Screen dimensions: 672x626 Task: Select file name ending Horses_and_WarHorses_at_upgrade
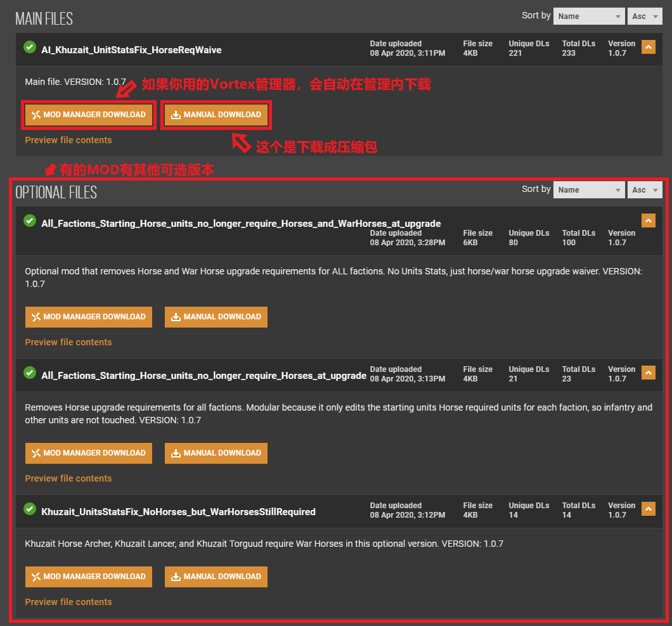coord(241,224)
